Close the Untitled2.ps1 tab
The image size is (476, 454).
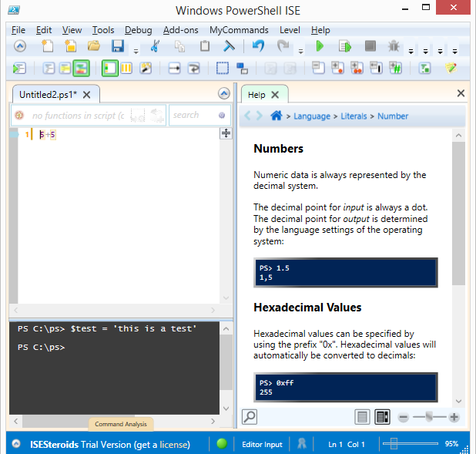click(87, 95)
